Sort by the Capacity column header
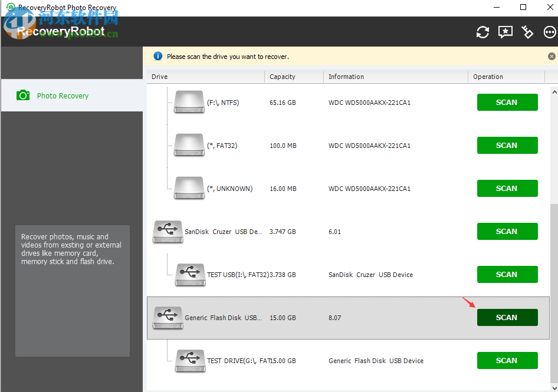The width and height of the screenshot is (558, 392). coord(294,77)
